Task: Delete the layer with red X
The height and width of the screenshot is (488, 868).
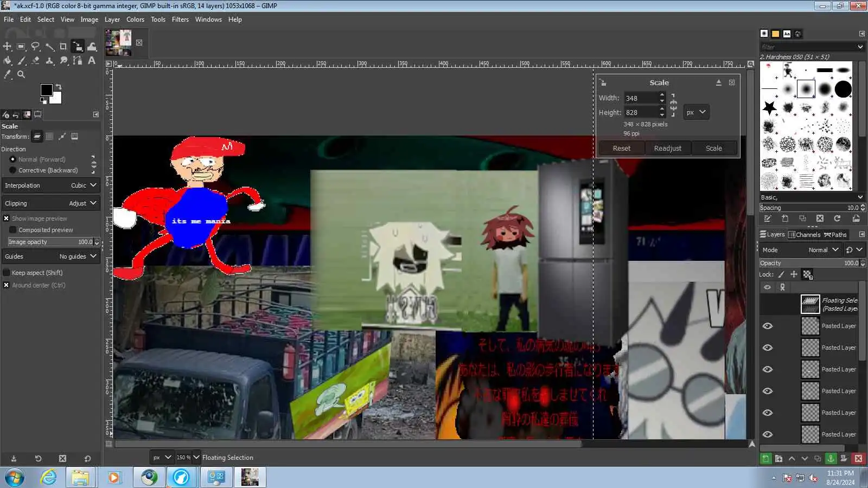Action: click(x=858, y=459)
